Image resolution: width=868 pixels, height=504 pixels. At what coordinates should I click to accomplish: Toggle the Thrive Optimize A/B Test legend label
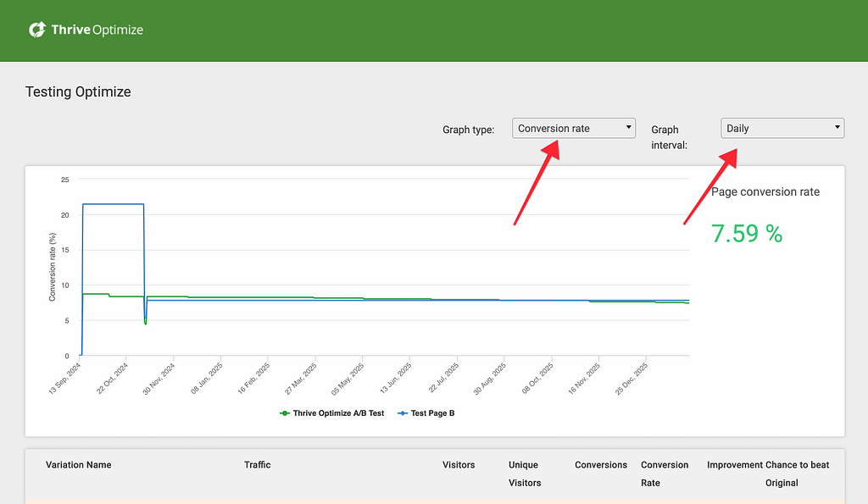pyautogui.click(x=338, y=413)
